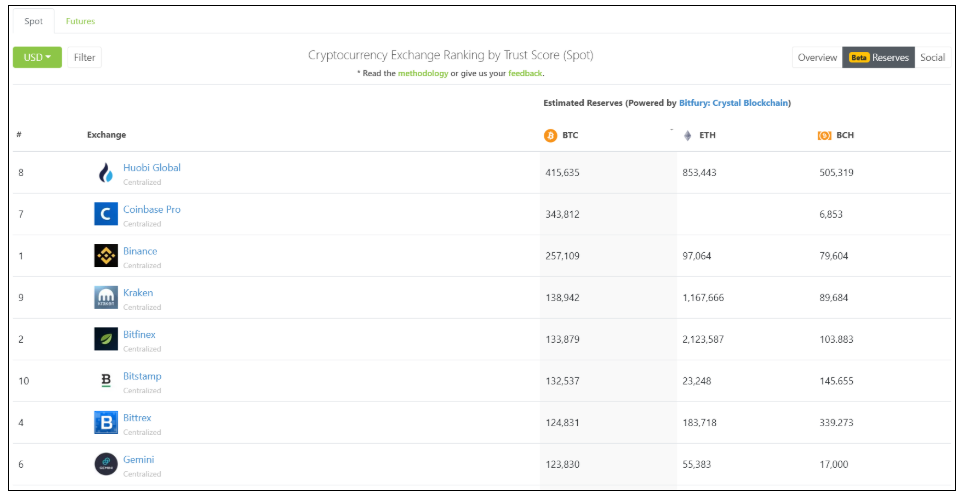The height and width of the screenshot is (498, 961).
Task: Click the Coinbase Pro logo icon
Action: point(106,214)
